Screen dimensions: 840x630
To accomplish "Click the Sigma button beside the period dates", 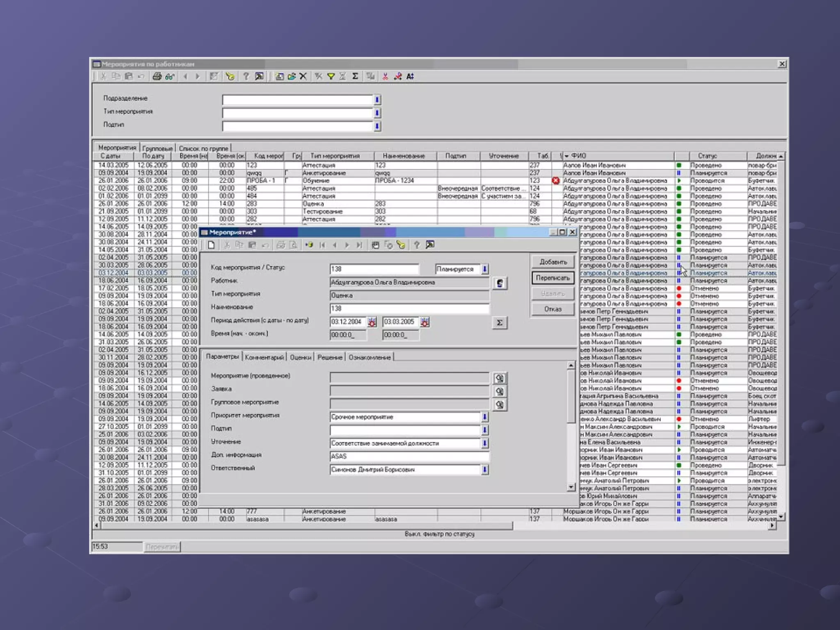I will [x=500, y=323].
